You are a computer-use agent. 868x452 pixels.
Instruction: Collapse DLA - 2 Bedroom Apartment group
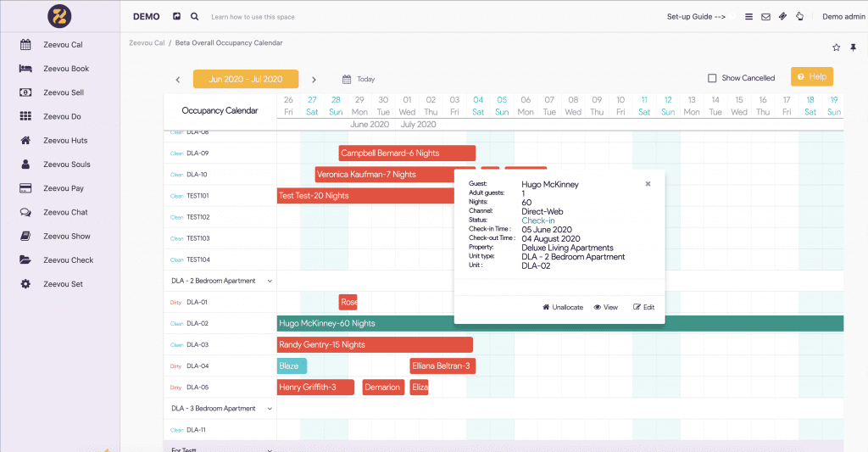pos(270,281)
